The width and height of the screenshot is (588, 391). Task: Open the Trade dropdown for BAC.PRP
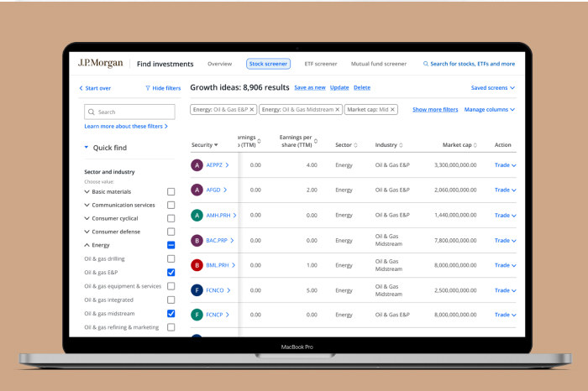coord(505,241)
